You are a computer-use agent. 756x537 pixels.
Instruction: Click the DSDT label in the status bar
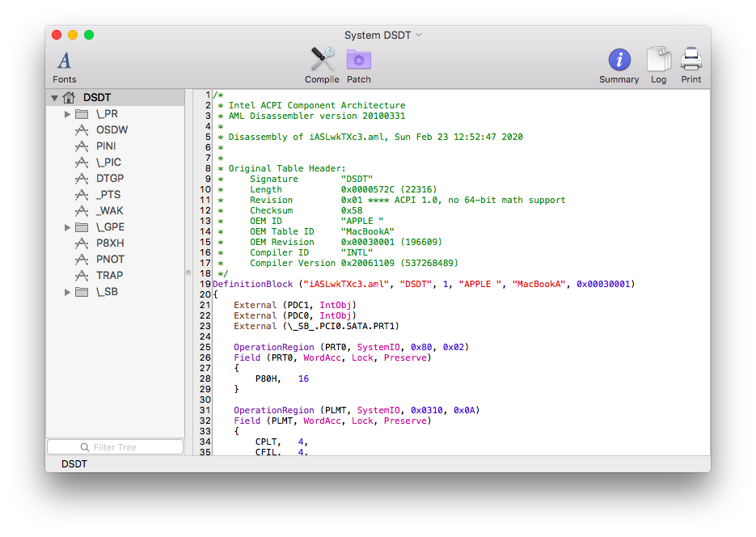74,463
